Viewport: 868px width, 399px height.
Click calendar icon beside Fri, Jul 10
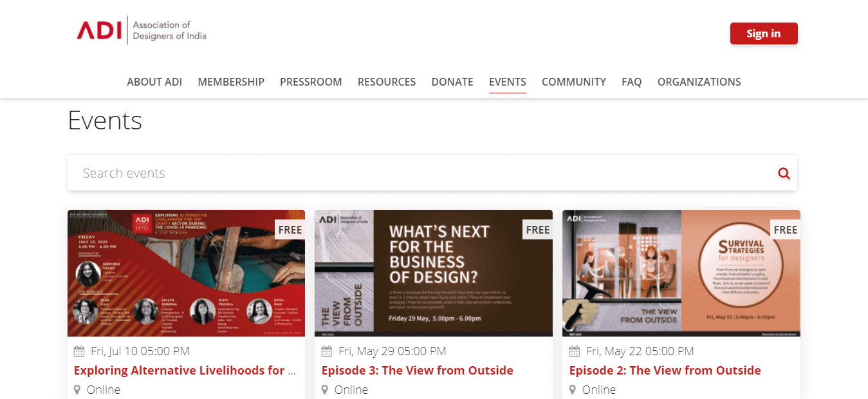click(79, 351)
